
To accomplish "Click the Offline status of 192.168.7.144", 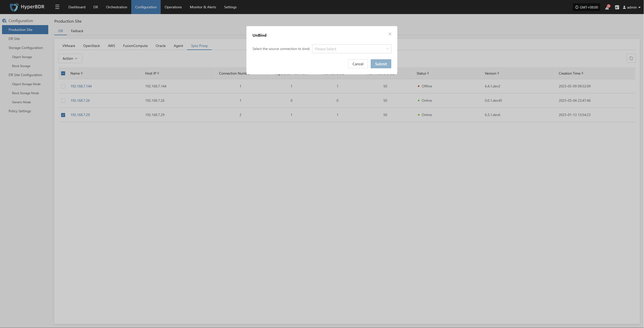I will click(x=425, y=86).
